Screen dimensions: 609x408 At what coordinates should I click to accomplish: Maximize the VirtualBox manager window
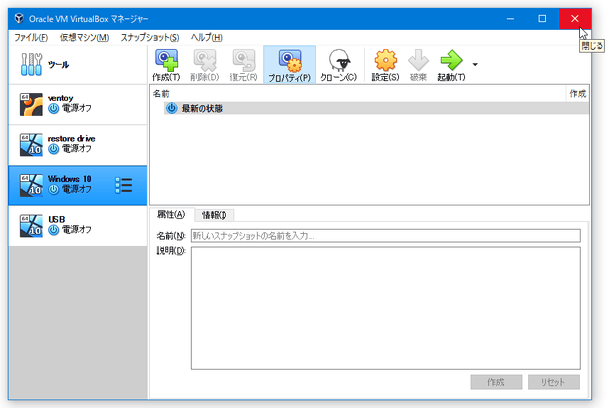pos(542,19)
